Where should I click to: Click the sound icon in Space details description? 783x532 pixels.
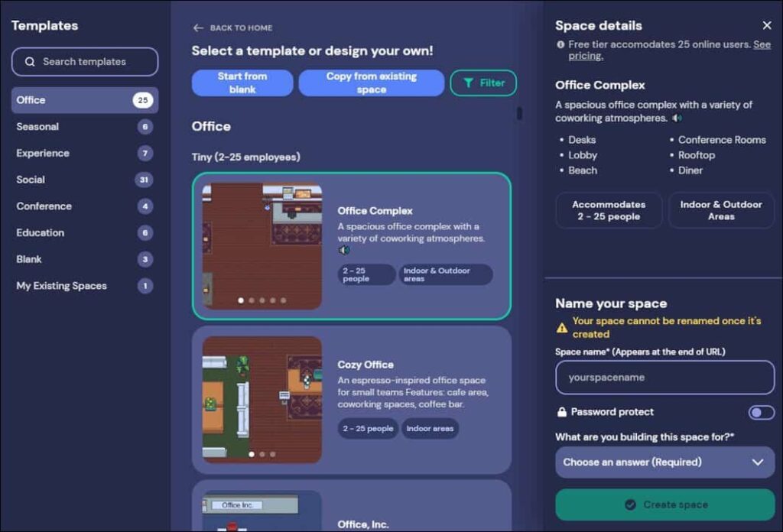[677, 118]
